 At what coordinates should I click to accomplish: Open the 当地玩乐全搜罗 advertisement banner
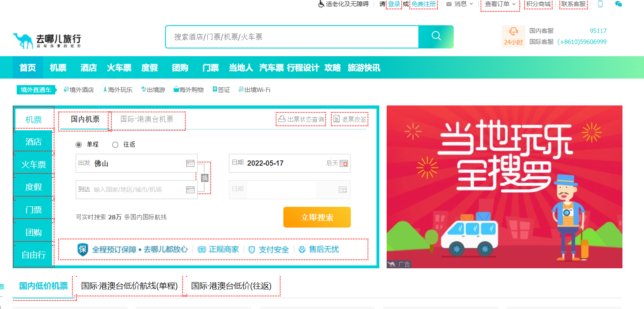pos(505,187)
